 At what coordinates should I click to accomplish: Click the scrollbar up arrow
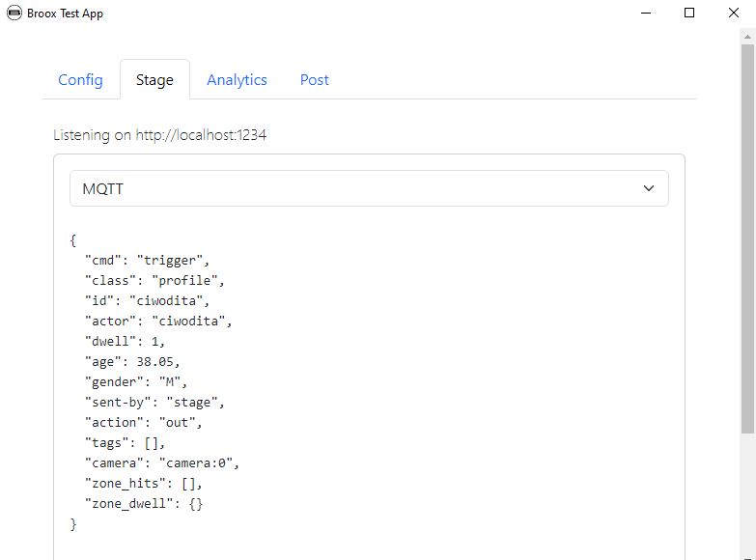[x=747, y=37]
